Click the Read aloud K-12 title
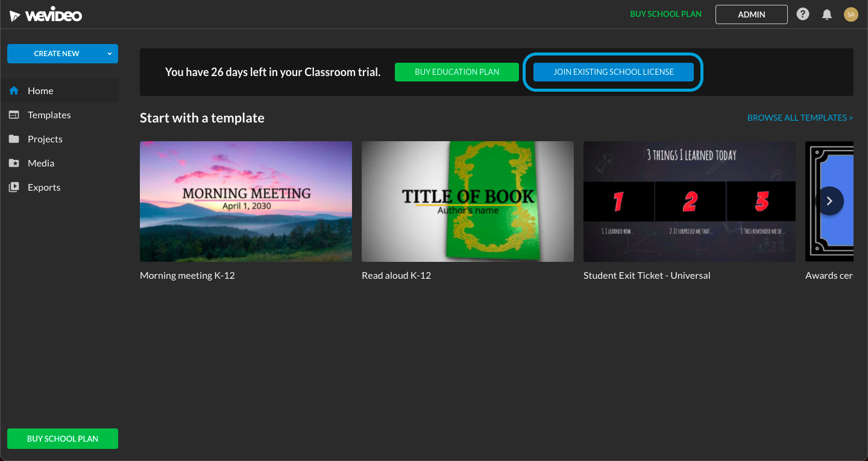 tap(396, 275)
